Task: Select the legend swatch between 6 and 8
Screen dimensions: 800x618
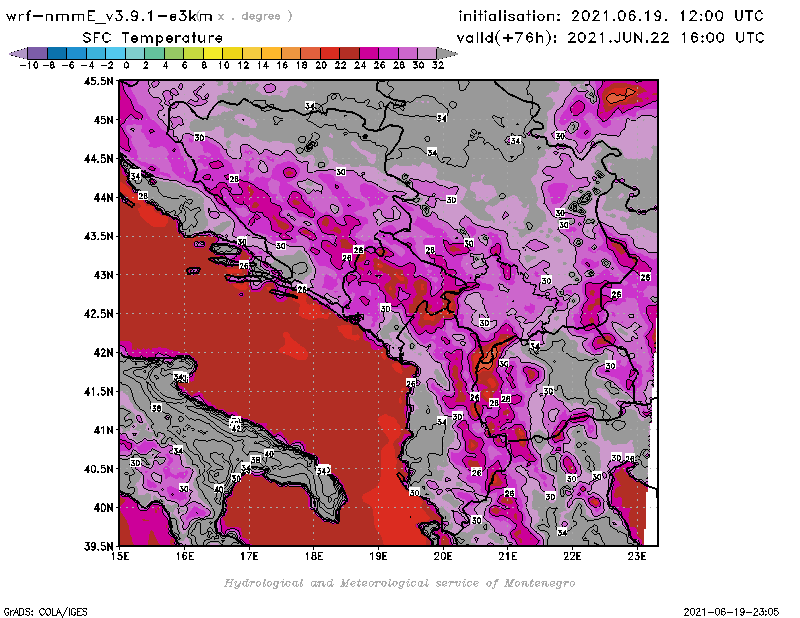Action: pyautogui.click(x=193, y=53)
